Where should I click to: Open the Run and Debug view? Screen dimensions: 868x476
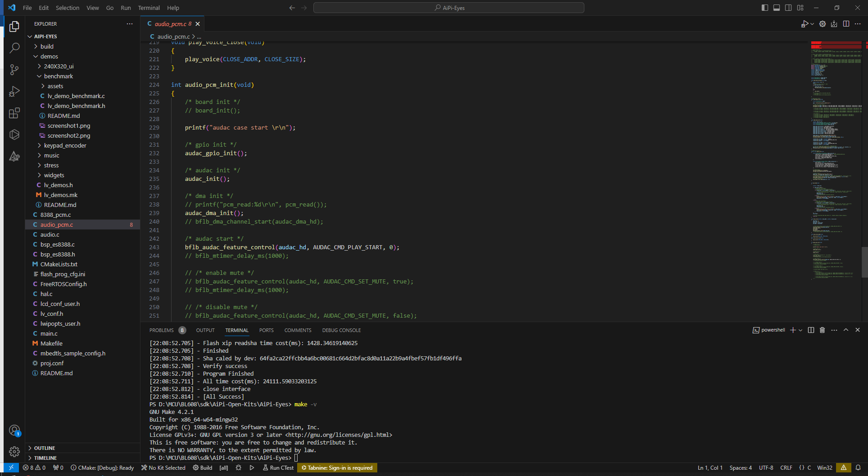pos(14,91)
